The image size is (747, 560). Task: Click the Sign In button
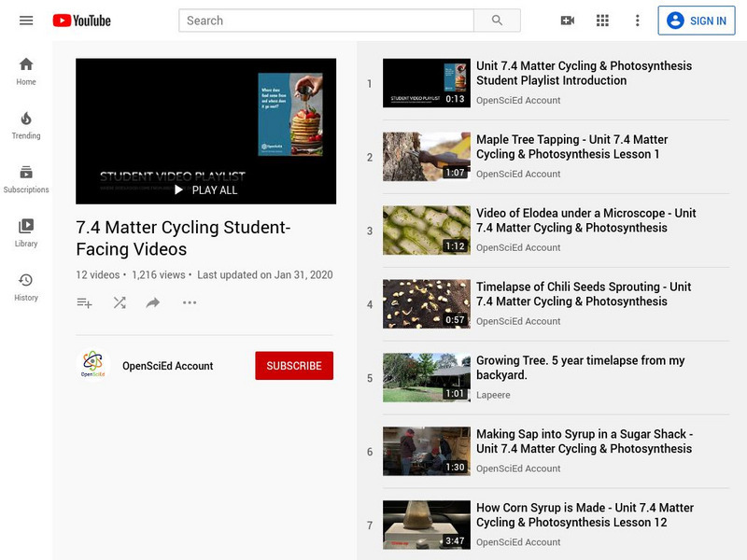click(x=698, y=20)
